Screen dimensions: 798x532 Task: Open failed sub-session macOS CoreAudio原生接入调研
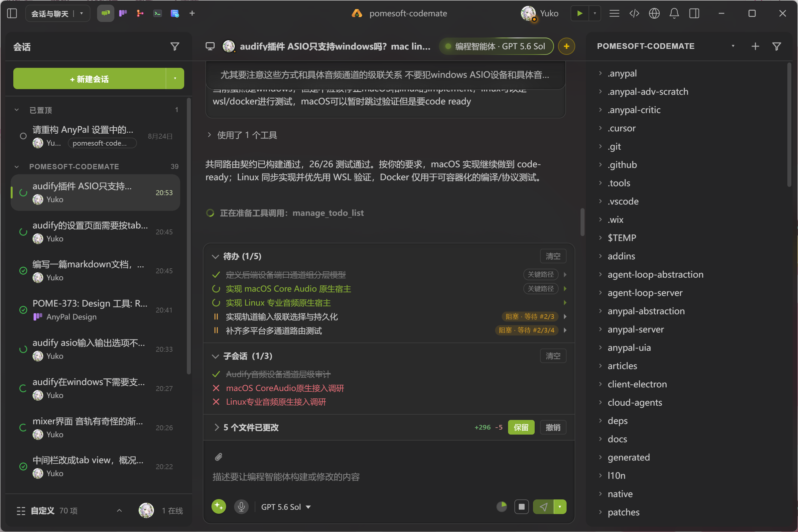[285, 388]
